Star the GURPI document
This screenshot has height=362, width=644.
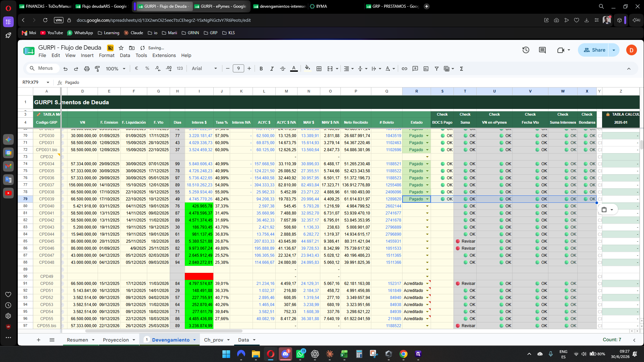pos(121,48)
